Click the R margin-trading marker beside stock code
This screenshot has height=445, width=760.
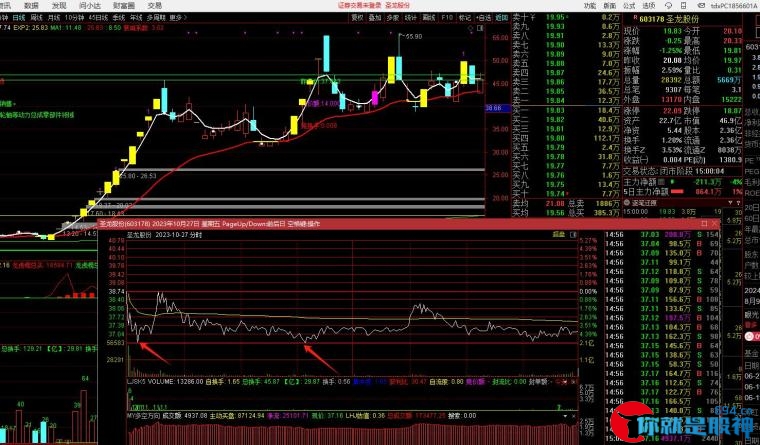click(635, 18)
